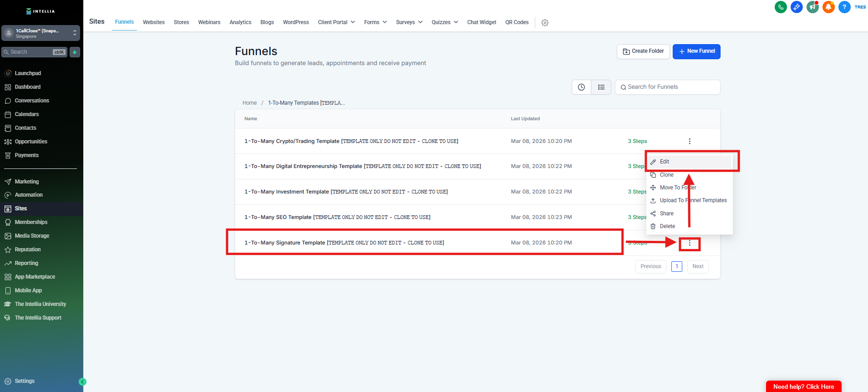Viewport: 868px width, 392px height.
Task: Choose Move To Folder in context menu
Action: point(690,188)
